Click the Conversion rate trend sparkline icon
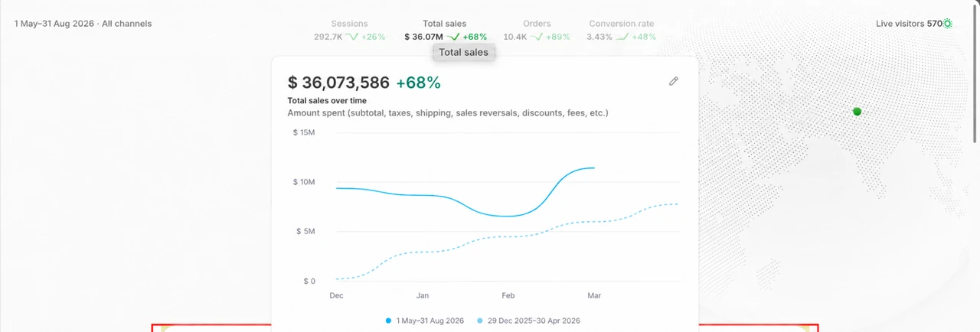Image resolution: width=980 pixels, height=332 pixels. 622,36
